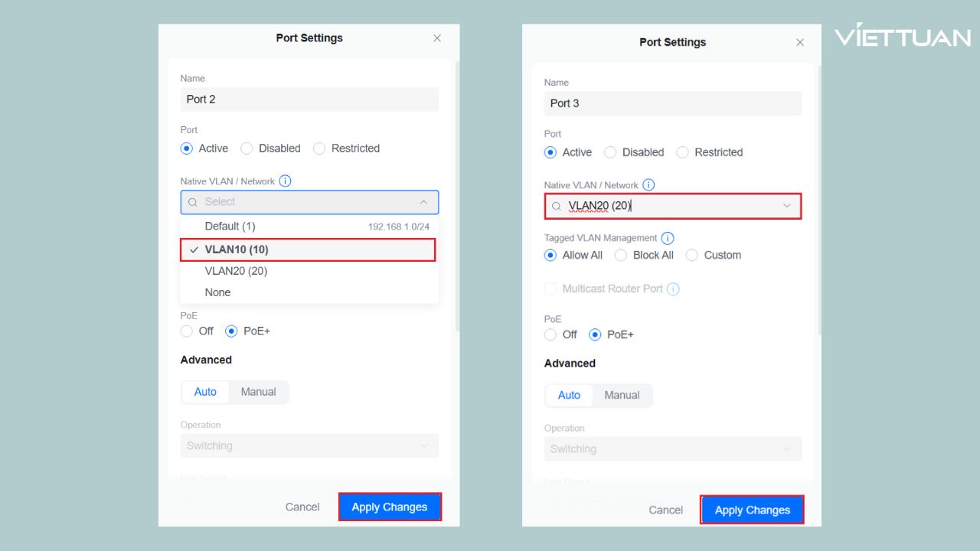Switch to Manual tab in Port 3 Advanced
980x551 pixels.
(x=622, y=396)
